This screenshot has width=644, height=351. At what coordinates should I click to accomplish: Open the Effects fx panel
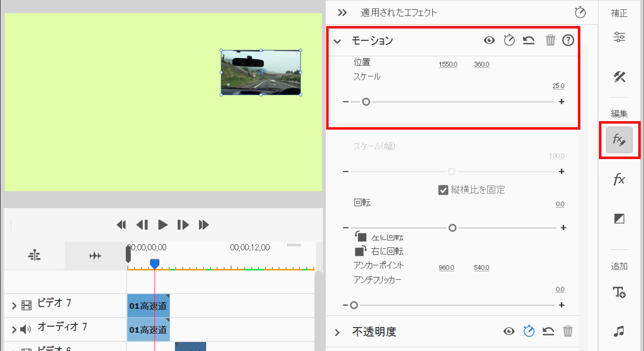[619, 179]
